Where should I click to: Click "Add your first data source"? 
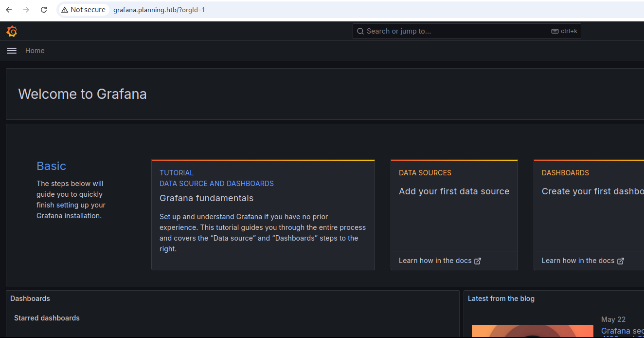coord(454,191)
